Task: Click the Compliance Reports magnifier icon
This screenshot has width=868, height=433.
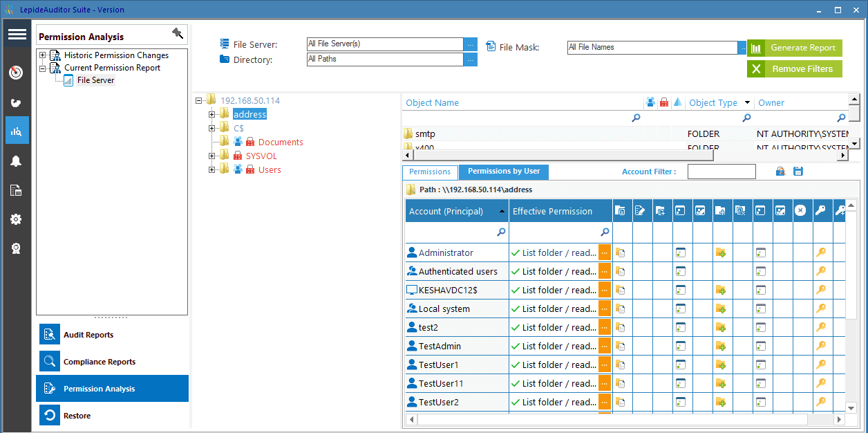Action: tap(50, 362)
